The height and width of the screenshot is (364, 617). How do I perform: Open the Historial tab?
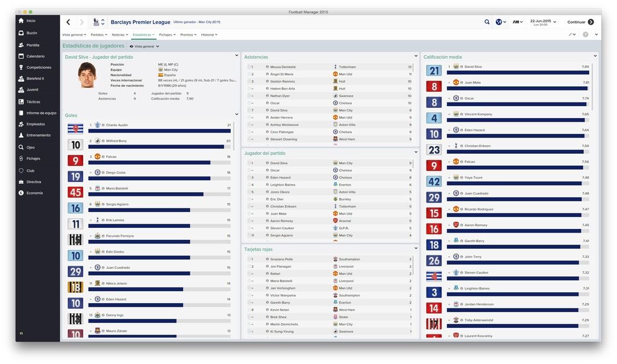pyautogui.click(x=209, y=34)
